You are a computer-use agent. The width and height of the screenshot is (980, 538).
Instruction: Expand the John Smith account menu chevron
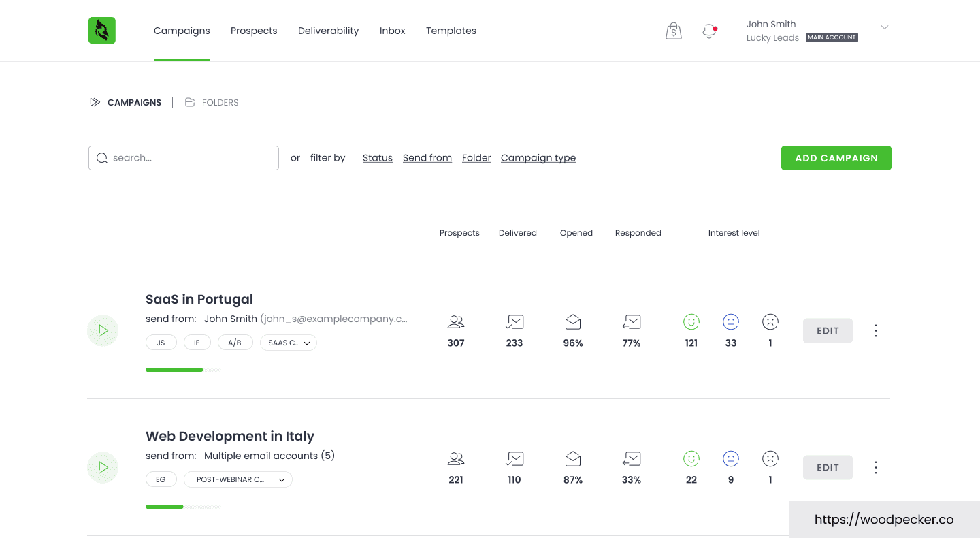883,27
